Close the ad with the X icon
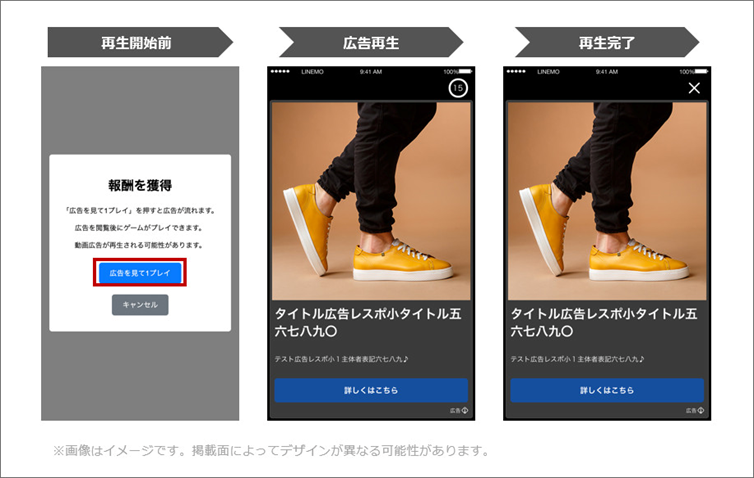This screenshot has height=478, width=754. pos(694,88)
